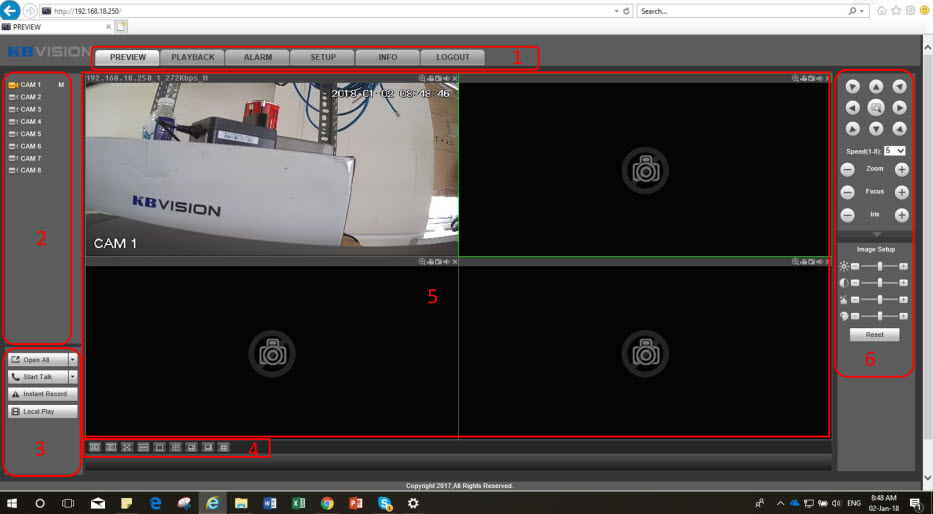This screenshot has width=933, height=514.
Task: Increase Zoom with the plus button
Action: [x=901, y=170]
